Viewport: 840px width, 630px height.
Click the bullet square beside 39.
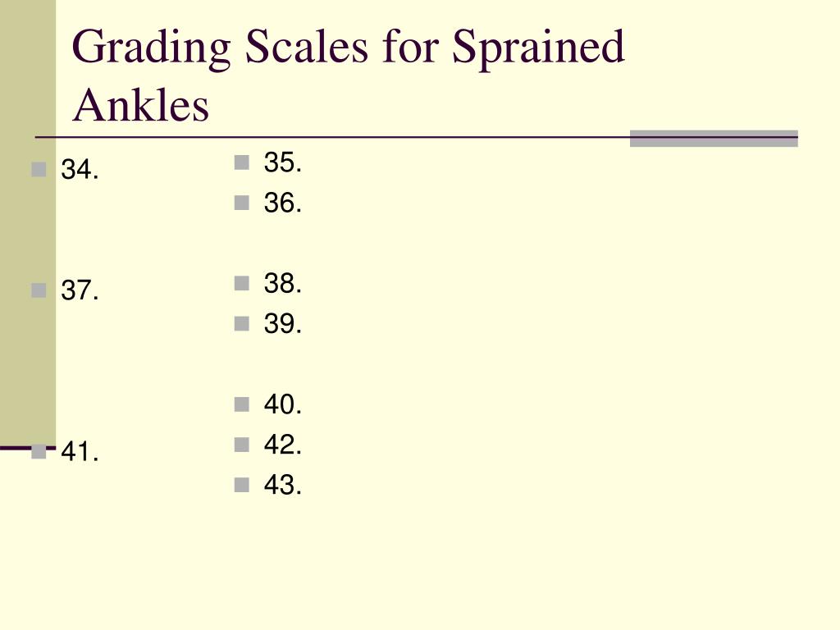(242, 323)
